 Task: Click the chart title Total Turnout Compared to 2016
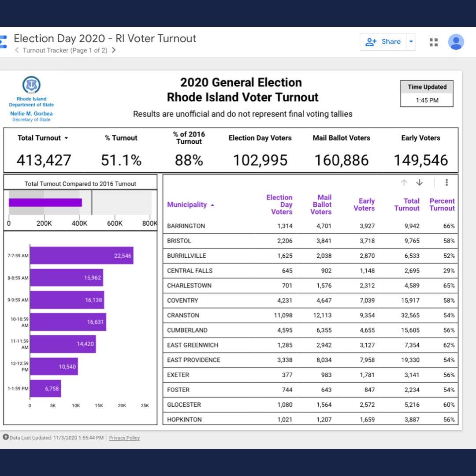(x=80, y=184)
